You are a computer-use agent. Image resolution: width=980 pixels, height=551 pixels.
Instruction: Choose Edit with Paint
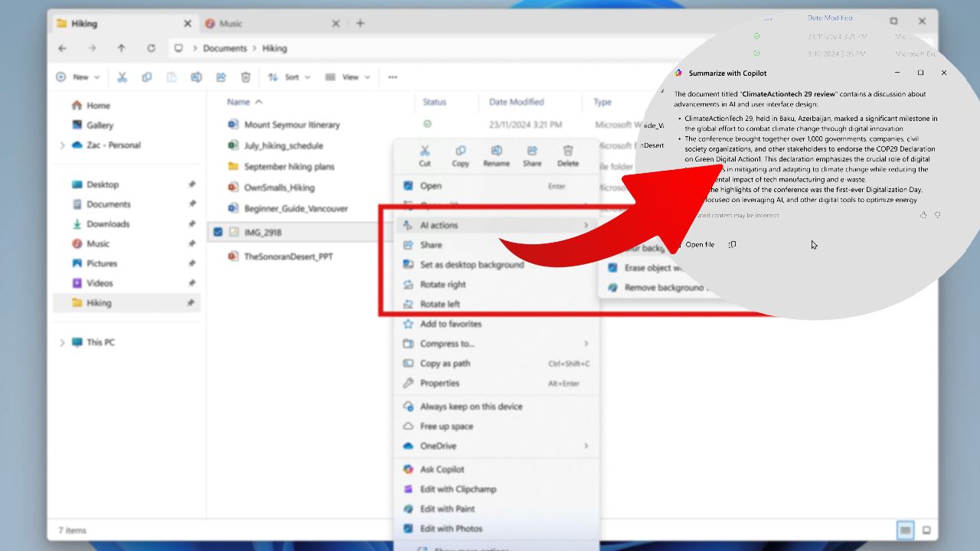click(x=495, y=509)
